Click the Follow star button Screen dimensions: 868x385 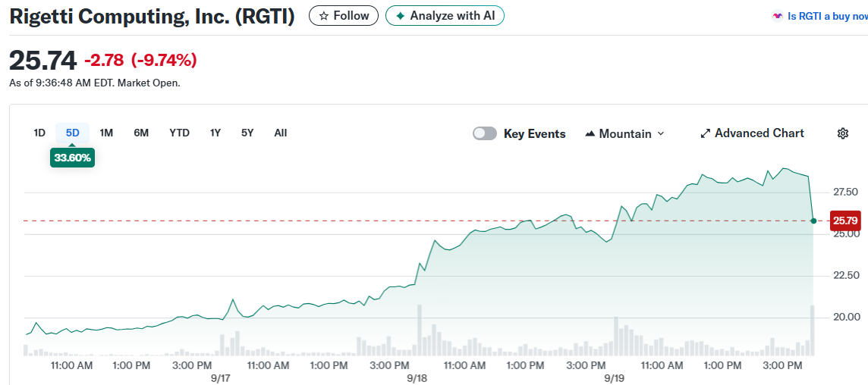pyautogui.click(x=343, y=15)
